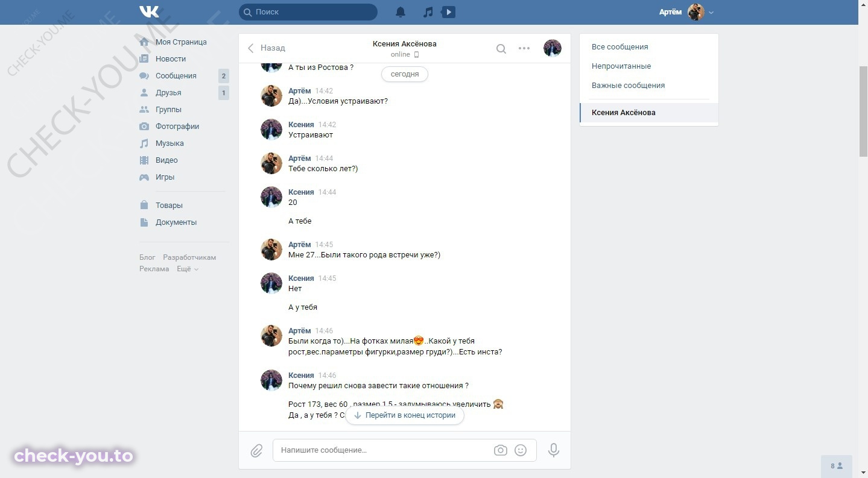Click the VK logo in header
The width and height of the screenshot is (868, 478).
tap(149, 12)
